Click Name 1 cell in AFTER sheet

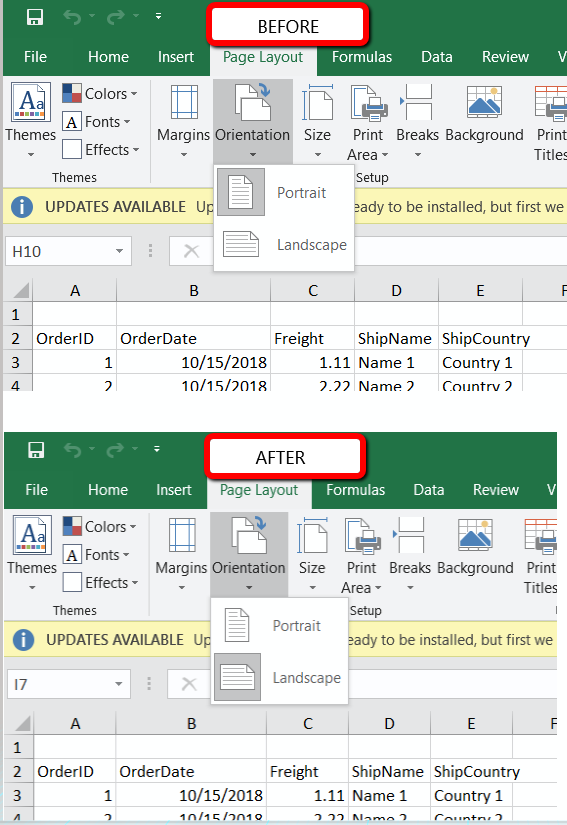(389, 796)
